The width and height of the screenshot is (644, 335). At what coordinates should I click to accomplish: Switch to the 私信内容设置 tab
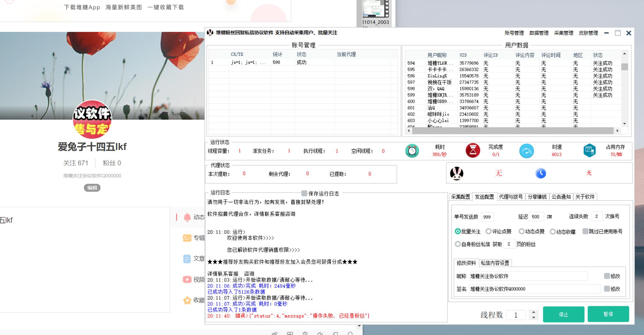[x=495, y=263]
